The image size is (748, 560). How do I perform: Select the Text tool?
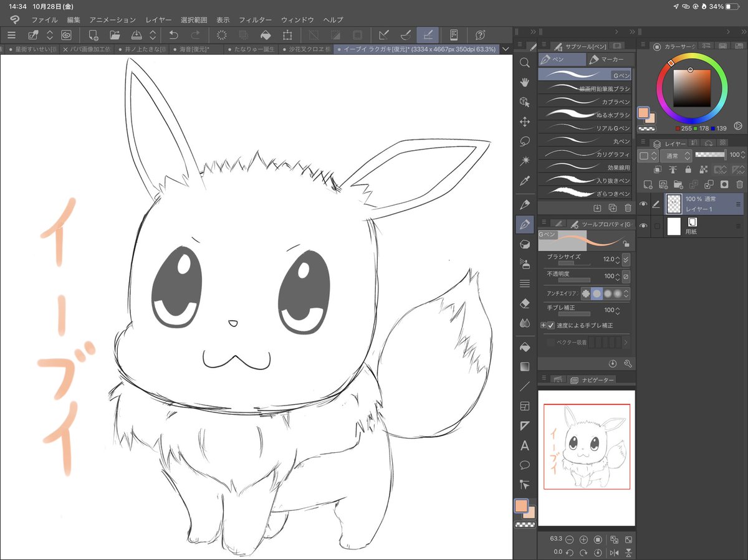coord(525,446)
